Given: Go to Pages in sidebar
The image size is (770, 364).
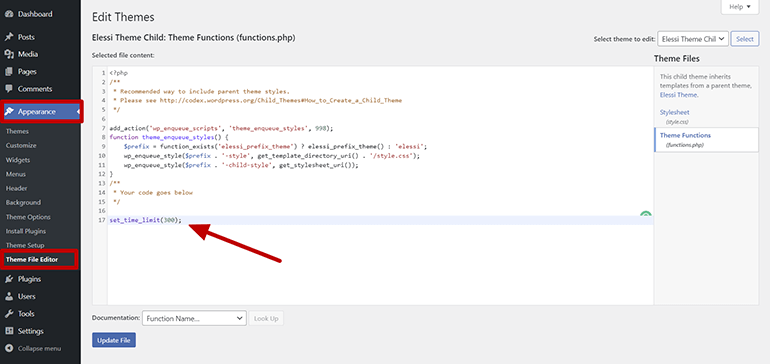Looking at the screenshot, I should [27, 72].
